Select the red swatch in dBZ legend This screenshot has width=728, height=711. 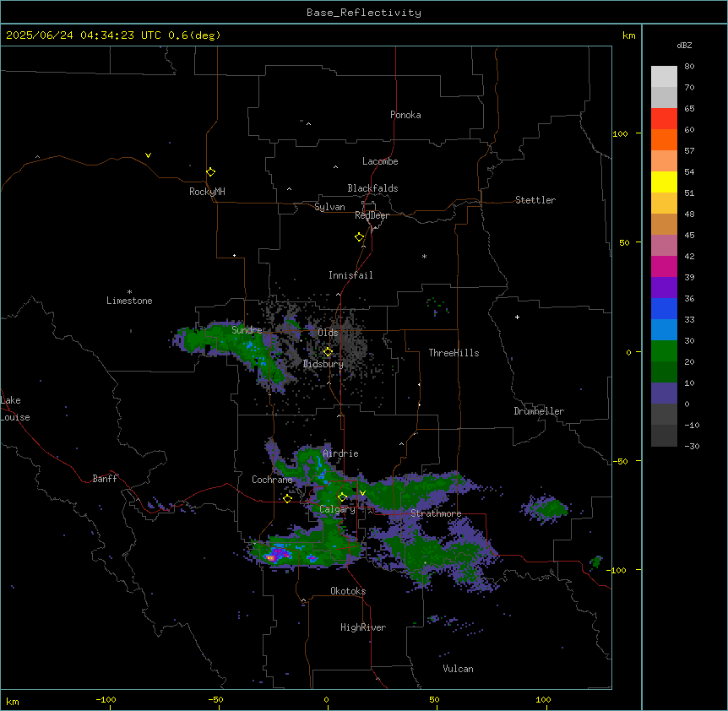664,118
